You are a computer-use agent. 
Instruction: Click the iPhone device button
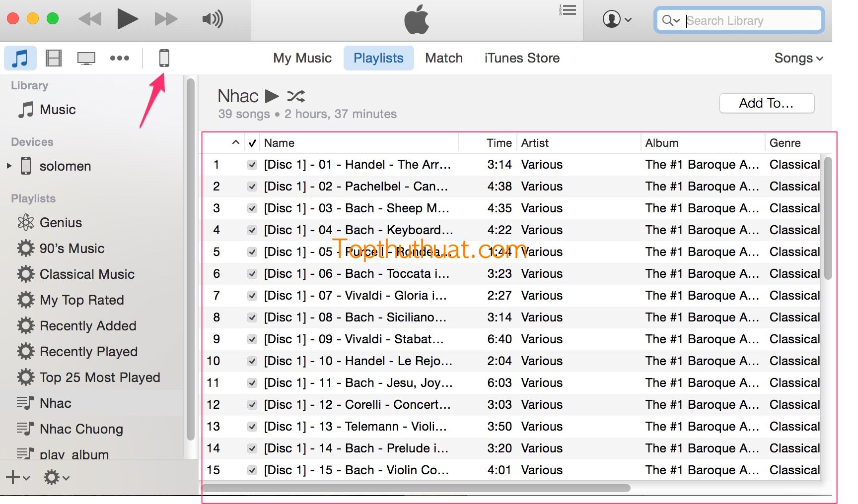164,58
